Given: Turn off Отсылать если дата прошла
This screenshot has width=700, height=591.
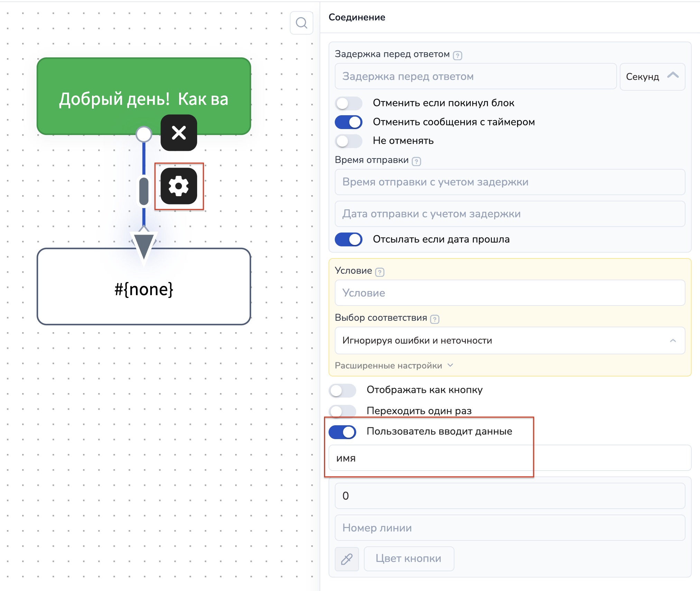Looking at the screenshot, I should 349,239.
